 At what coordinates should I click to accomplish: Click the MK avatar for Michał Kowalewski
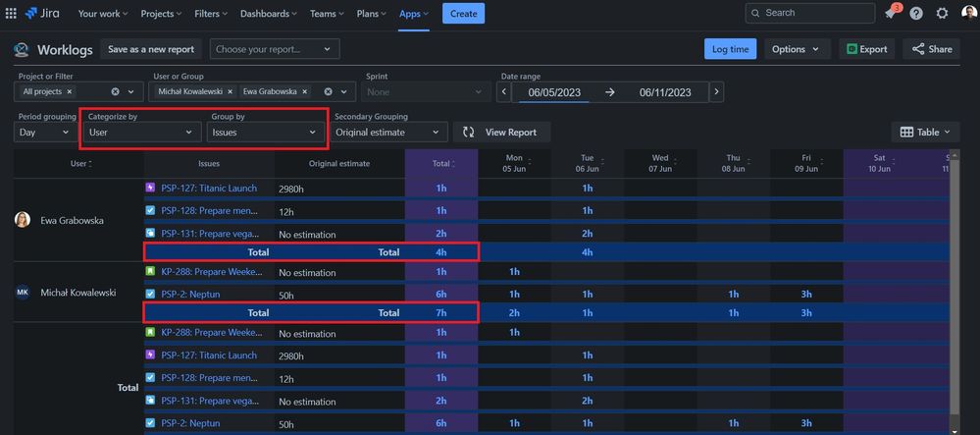pos(23,293)
